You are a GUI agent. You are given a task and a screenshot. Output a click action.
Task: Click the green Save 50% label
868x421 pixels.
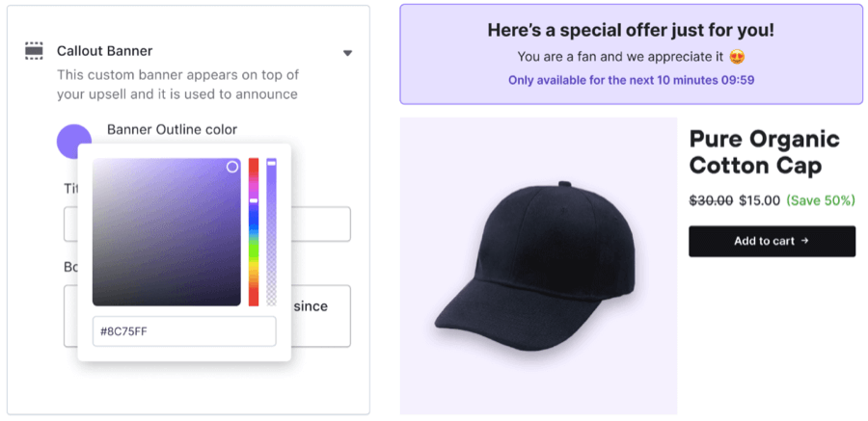click(x=821, y=200)
